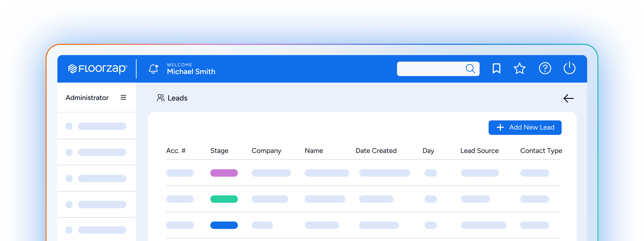The height and width of the screenshot is (241, 644).
Task: Go back using the left arrow
Action: (x=568, y=98)
